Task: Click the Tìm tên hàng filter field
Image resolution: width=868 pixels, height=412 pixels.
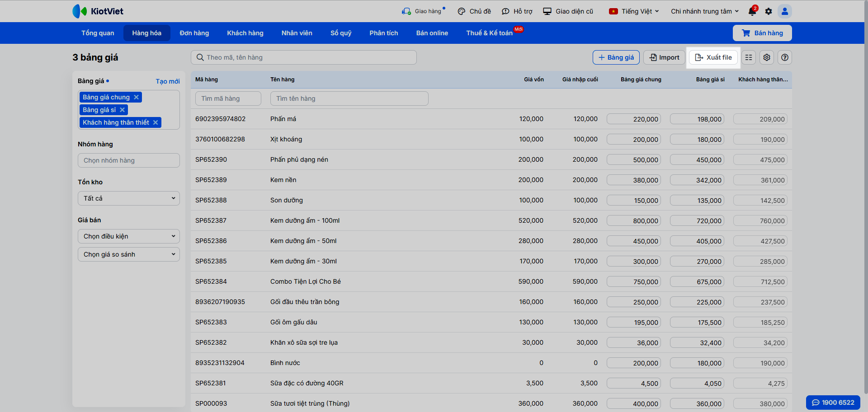Action: pyautogui.click(x=349, y=98)
